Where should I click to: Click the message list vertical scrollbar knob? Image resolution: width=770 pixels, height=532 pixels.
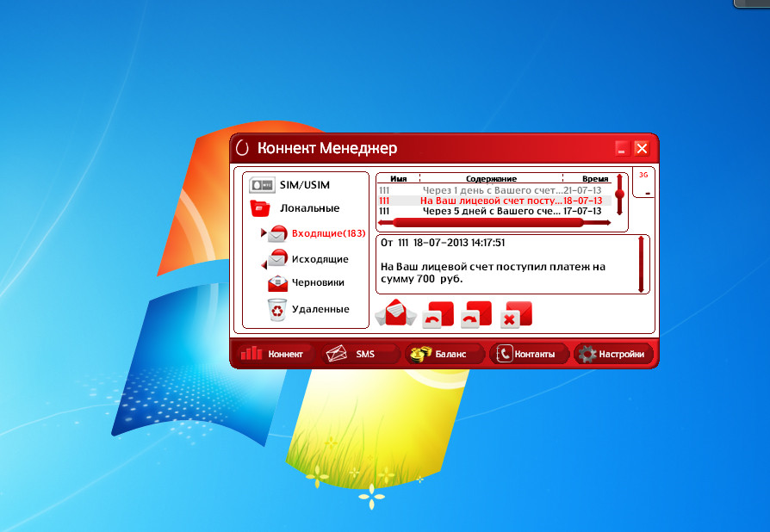point(619,195)
